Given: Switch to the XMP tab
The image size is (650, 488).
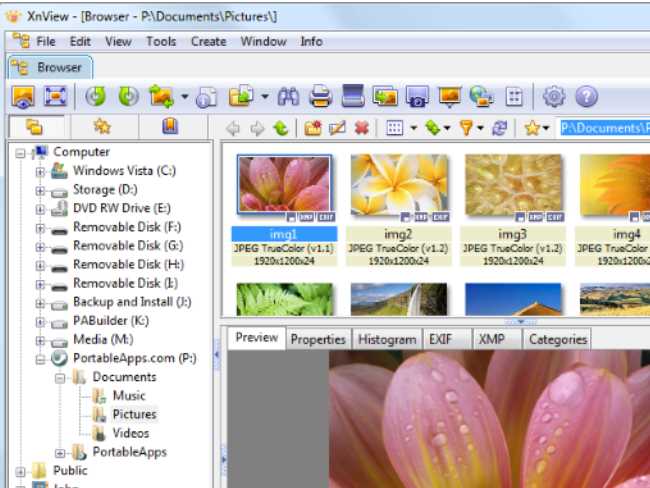Looking at the screenshot, I should pos(497,340).
